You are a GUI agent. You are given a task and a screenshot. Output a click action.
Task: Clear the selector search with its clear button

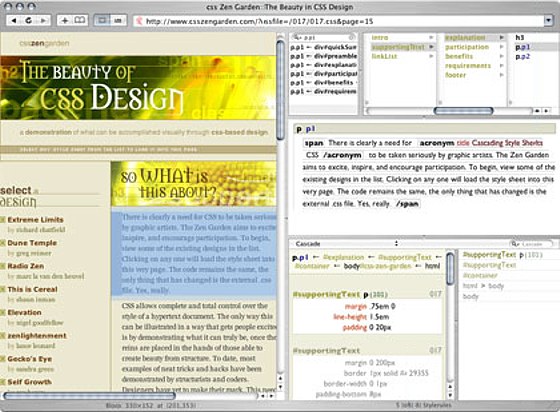[351, 37]
